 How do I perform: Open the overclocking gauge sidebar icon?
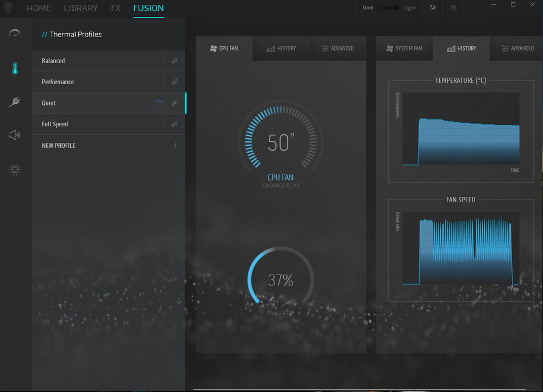click(15, 33)
